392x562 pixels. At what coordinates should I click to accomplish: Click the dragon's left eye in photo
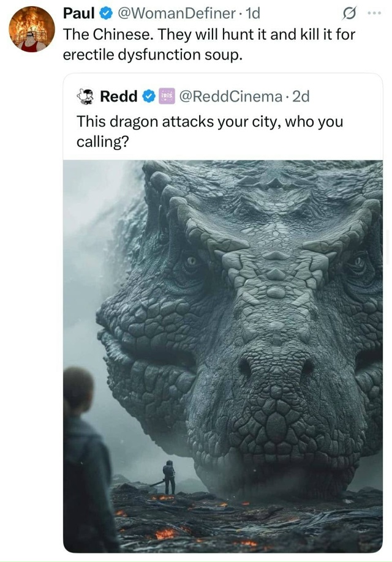192,261
